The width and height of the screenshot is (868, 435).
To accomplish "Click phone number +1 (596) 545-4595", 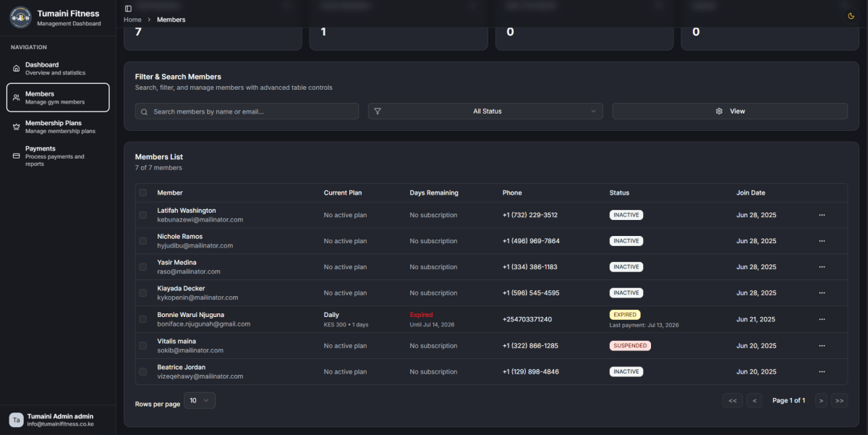I will click(531, 293).
